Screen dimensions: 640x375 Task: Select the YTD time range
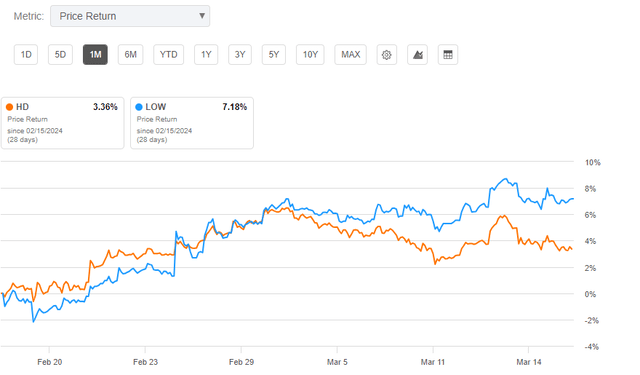tap(168, 55)
